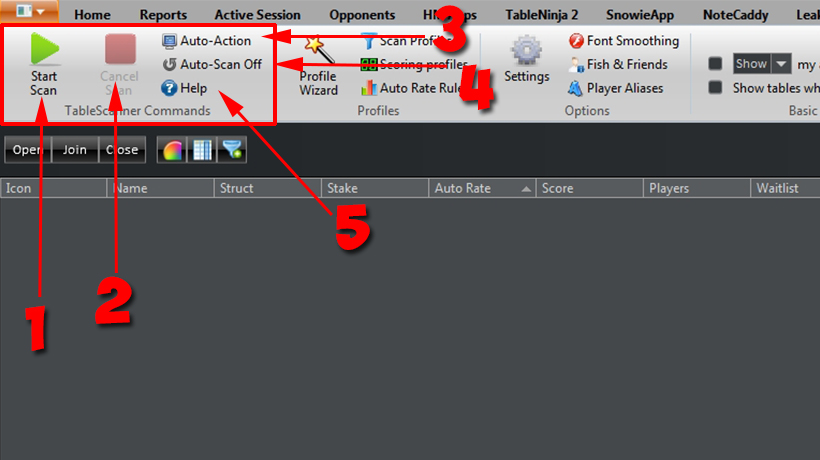Open the Profile Wizard wand icon

coord(318,49)
